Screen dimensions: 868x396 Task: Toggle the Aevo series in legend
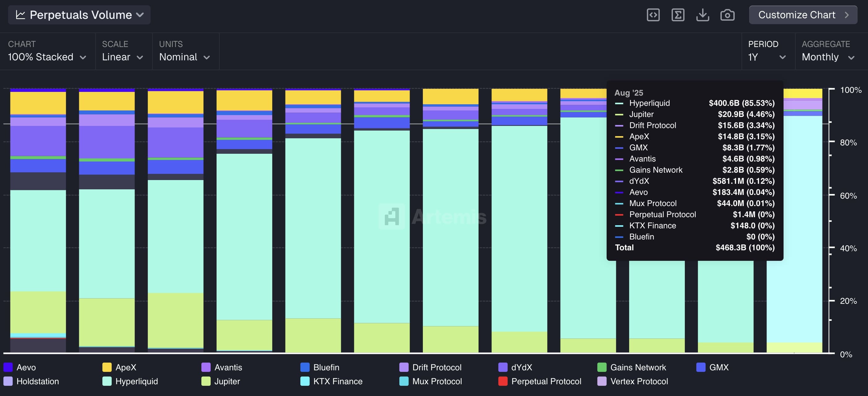[19, 367]
